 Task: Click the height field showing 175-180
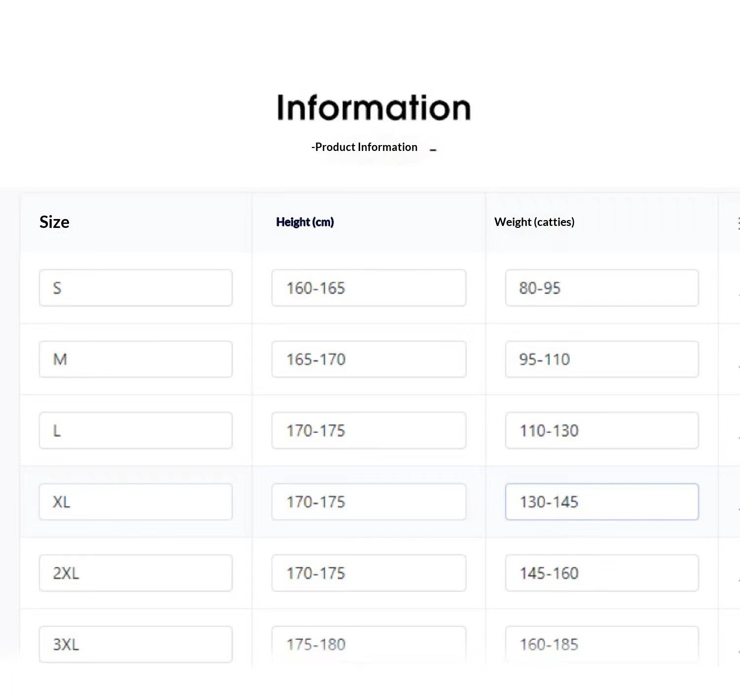369,644
